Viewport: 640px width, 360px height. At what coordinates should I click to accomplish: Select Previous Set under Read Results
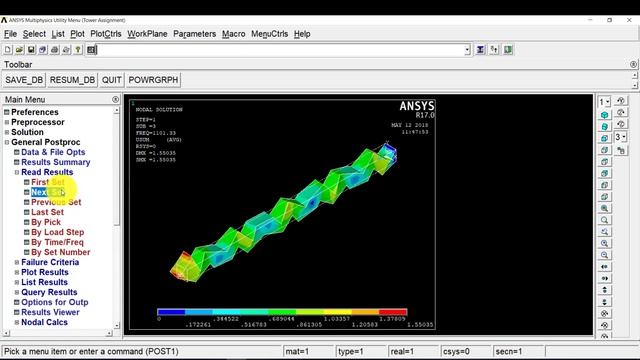(56, 202)
